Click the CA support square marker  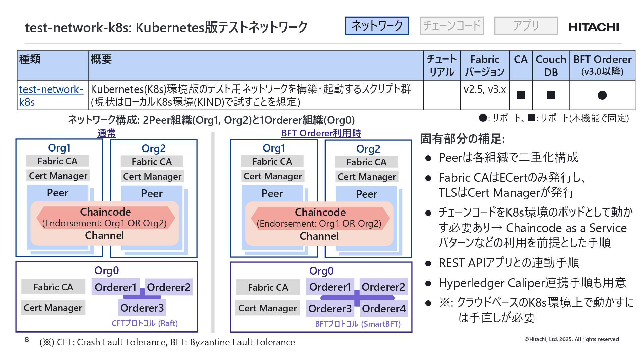coord(521,95)
